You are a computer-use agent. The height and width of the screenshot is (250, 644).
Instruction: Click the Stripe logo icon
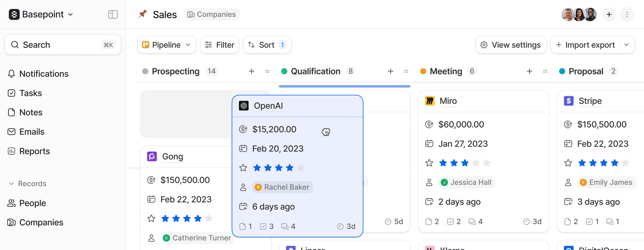[569, 101]
